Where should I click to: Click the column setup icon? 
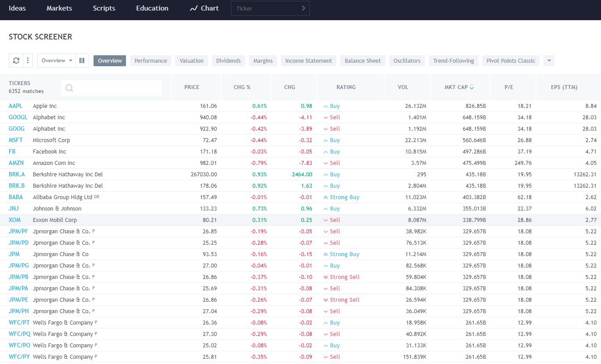coord(82,61)
